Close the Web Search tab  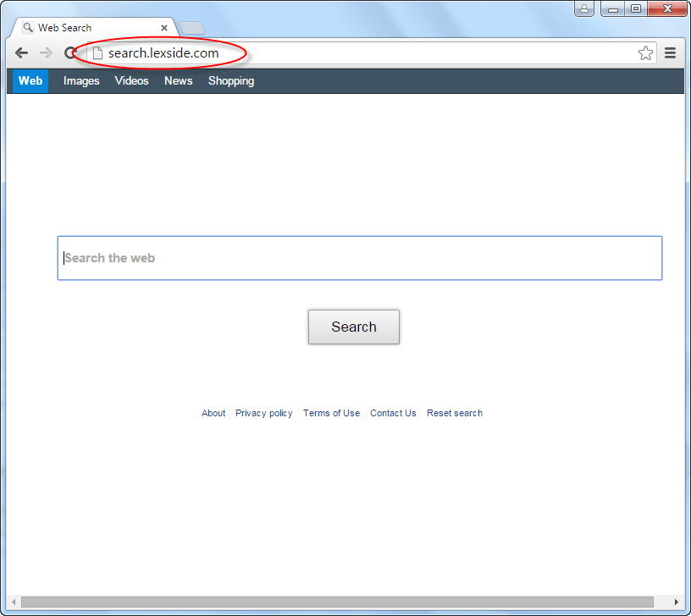pyautogui.click(x=164, y=28)
